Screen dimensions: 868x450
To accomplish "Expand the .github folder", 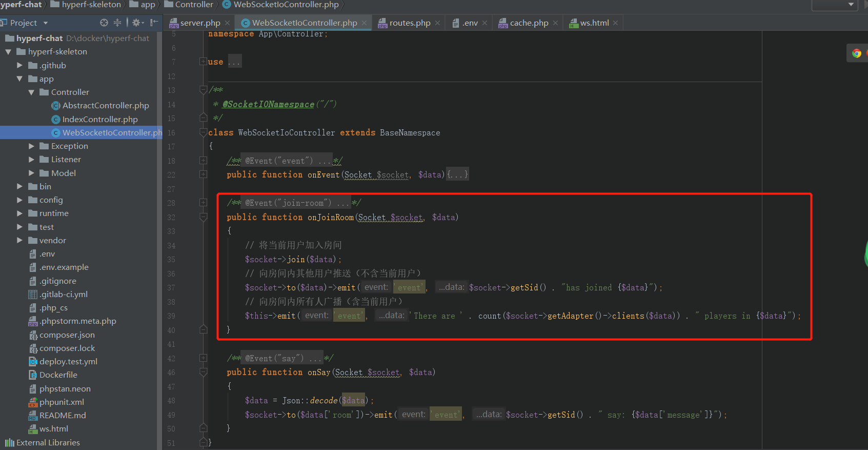I will 19,65.
